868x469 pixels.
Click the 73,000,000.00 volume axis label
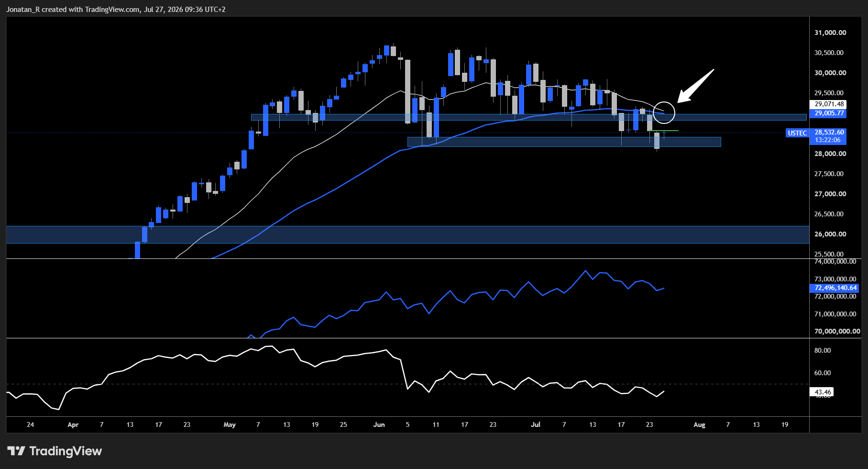(835, 279)
